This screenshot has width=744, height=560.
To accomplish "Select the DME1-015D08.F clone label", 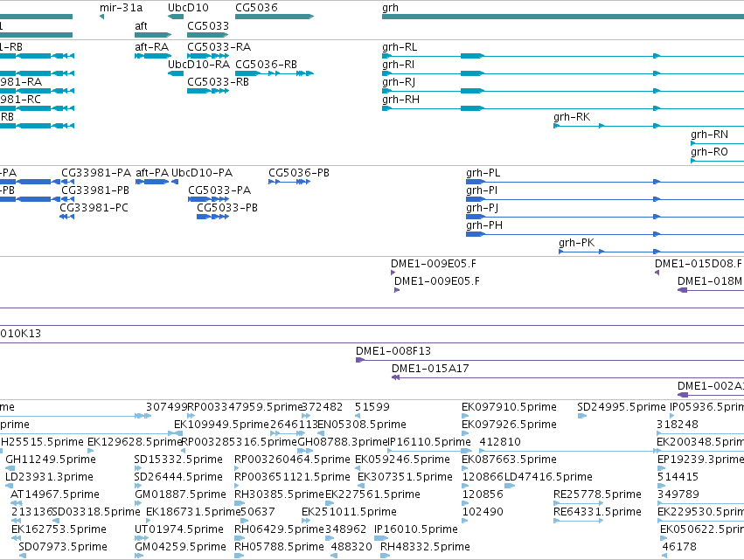I will click(x=699, y=264).
